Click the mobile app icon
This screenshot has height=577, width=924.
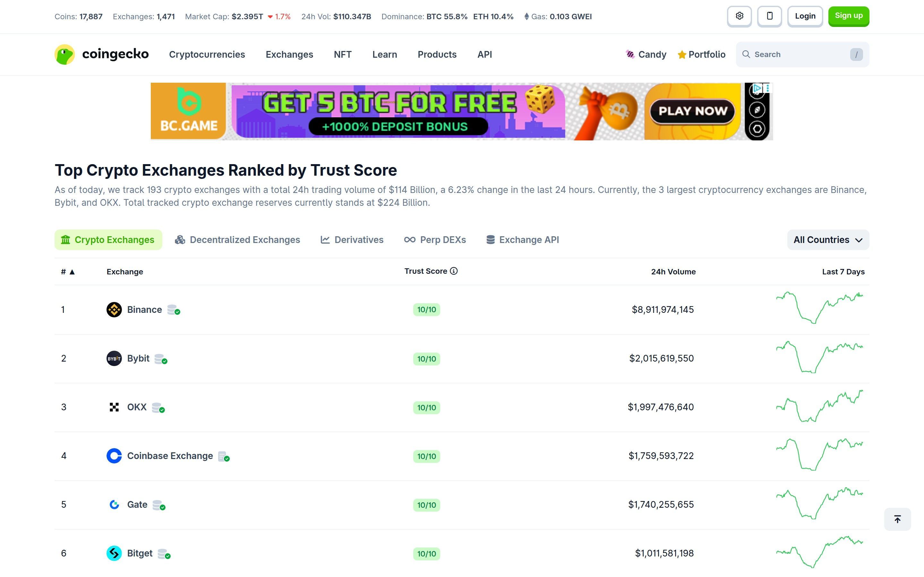(769, 16)
